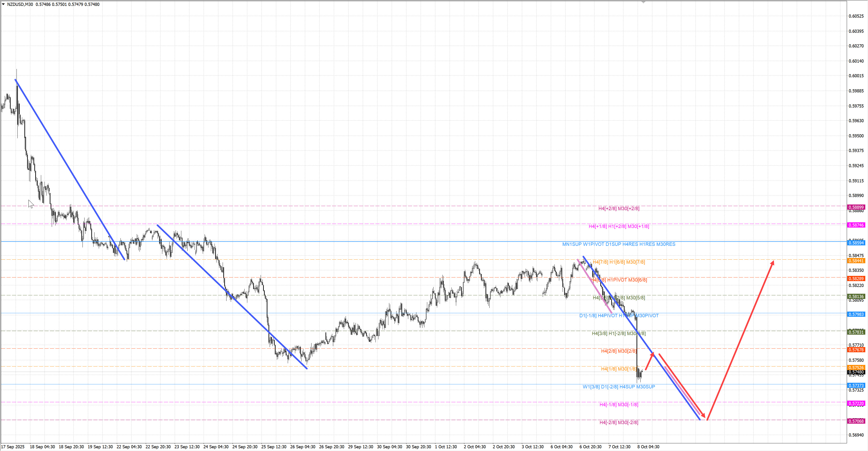Click the 17 Sep 2025 date axis label
868x451 pixels.
pyautogui.click(x=13, y=447)
